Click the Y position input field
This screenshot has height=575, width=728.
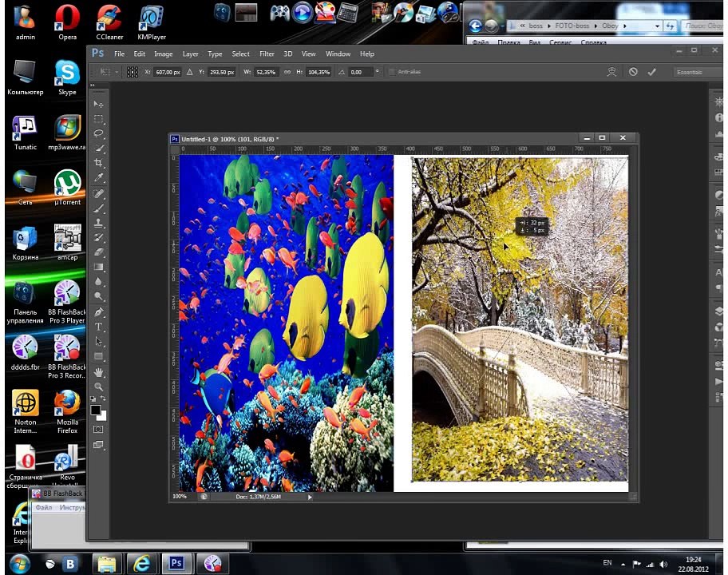tap(222, 73)
